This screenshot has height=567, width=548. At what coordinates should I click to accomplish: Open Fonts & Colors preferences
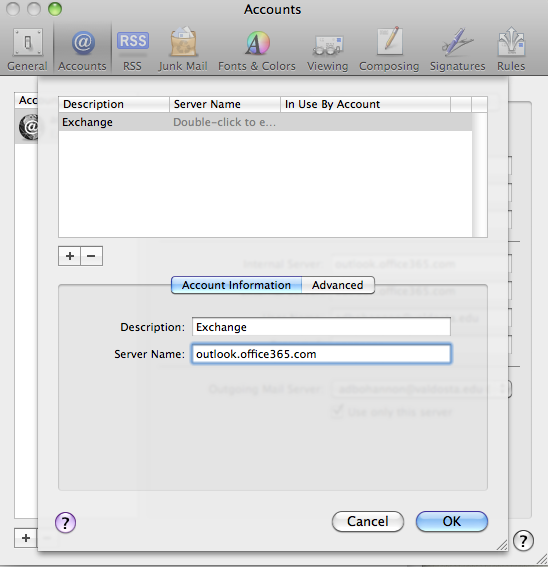click(x=257, y=50)
